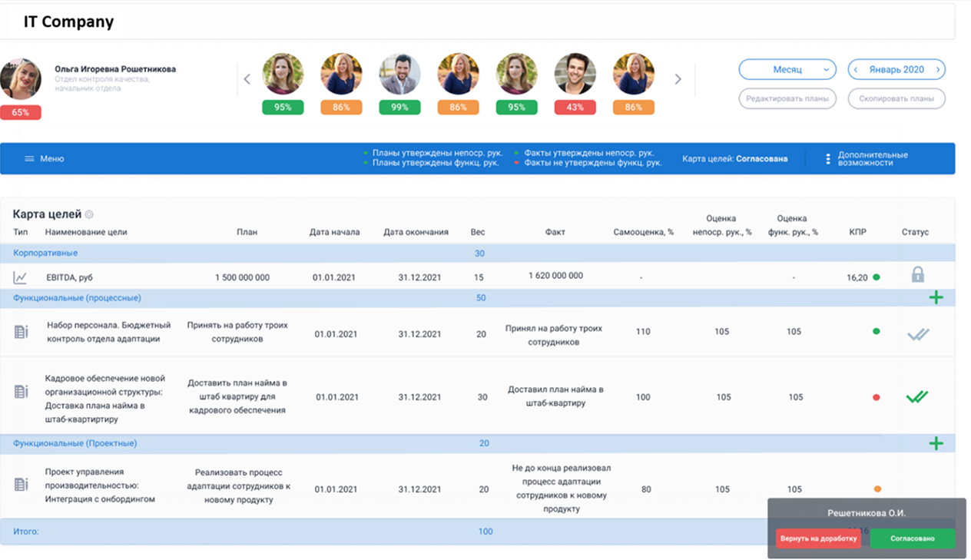Viewport: 971px width, 560px height.
Task: Show previous employees with left carousel arrow
Action: pos(247,79)
